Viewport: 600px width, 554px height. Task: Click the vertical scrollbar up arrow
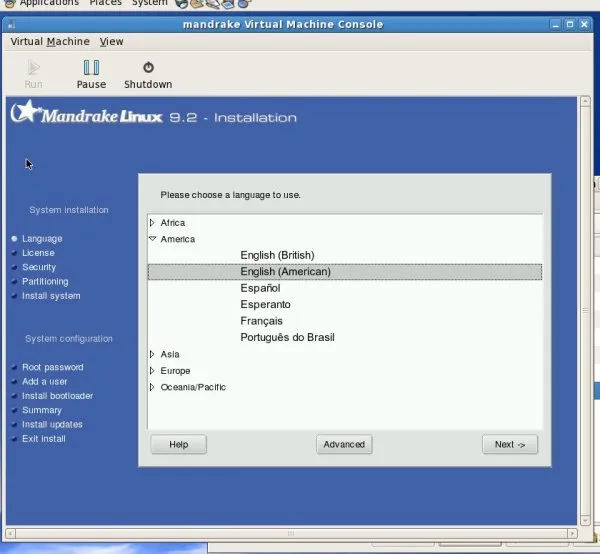[585, 101]
